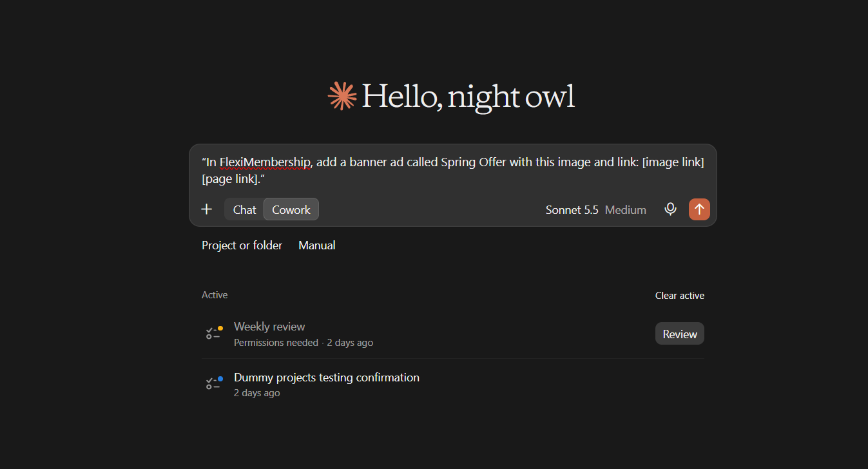Click the Weekly review task status icon
The image size is (868, 469).
pos(214,332)
